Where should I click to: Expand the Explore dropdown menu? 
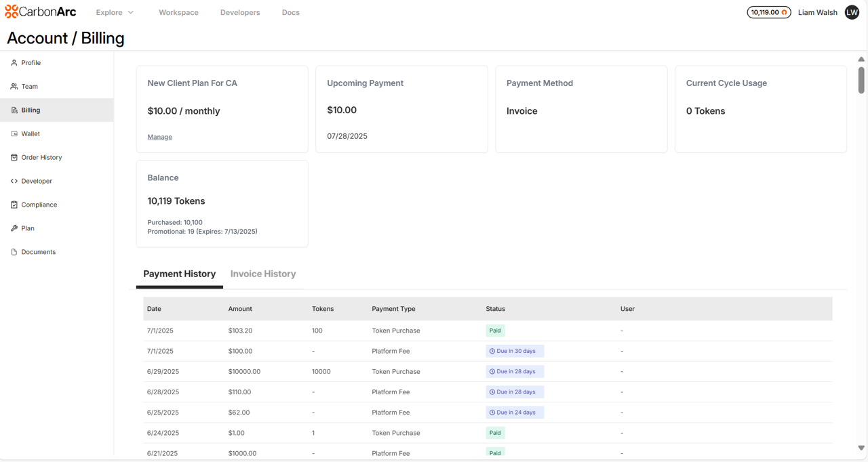[115, 12]
